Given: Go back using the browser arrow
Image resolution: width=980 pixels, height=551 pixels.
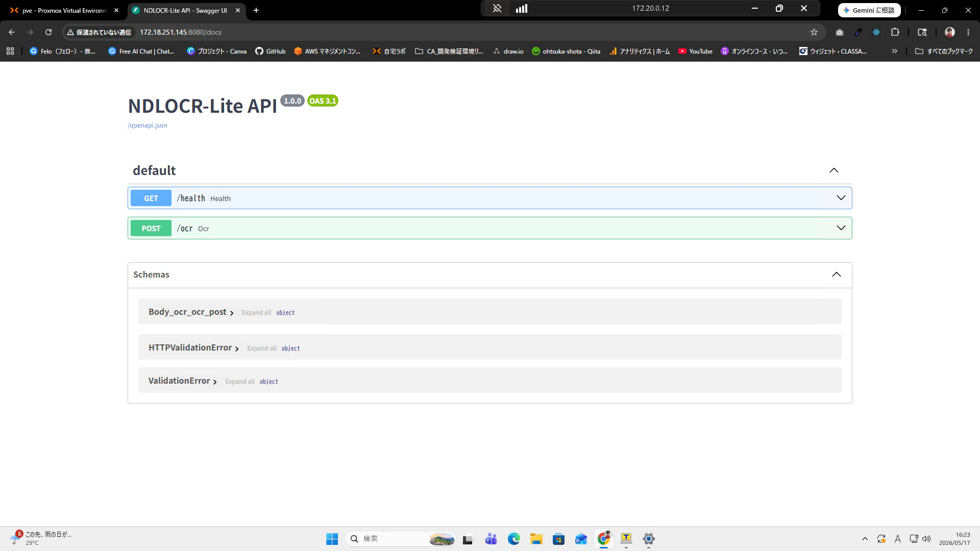Looking at the screenshot, I should click(x=12, y=32).
